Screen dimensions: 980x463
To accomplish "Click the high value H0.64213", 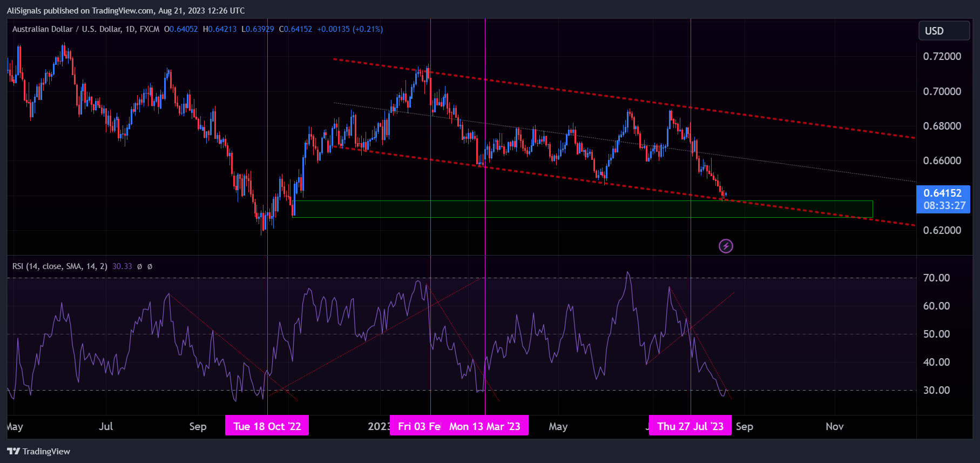I will click(x=220, y=29).
